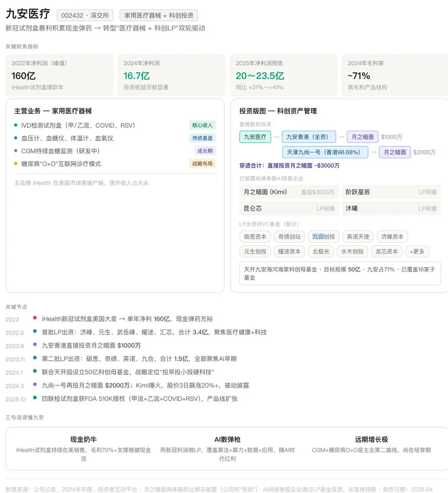Click the red dot marker for 2022
Viewport: 448px width, 493px height.
[x=35, y=318]
